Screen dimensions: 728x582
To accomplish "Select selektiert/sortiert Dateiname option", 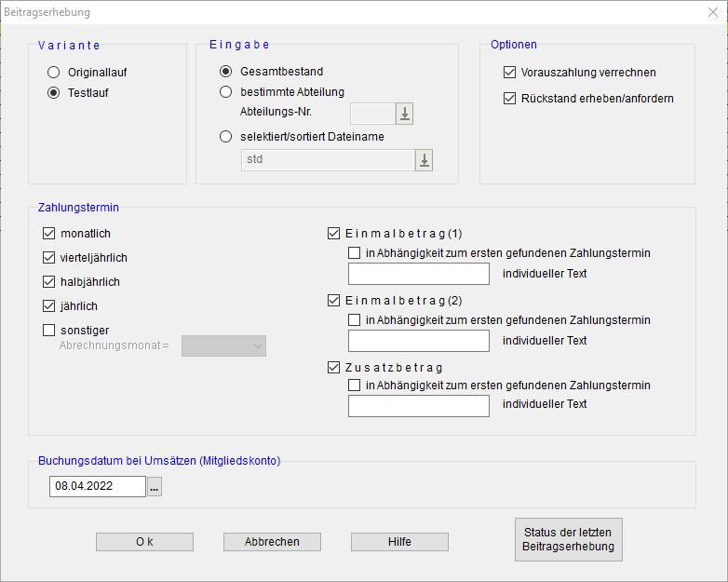I will point(225,137).
